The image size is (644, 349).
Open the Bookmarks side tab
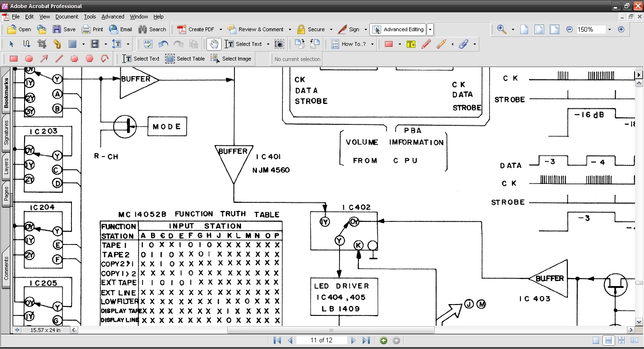(x=6, y=93)
